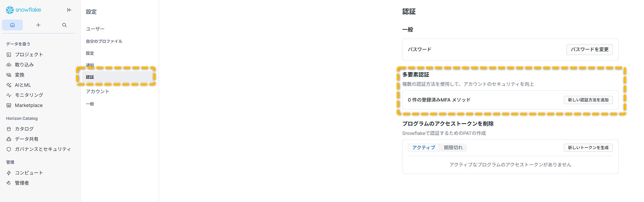The width and height of the screenshot is (644, 202).
Task: Open AIとML section
Action: coord(23,85)
